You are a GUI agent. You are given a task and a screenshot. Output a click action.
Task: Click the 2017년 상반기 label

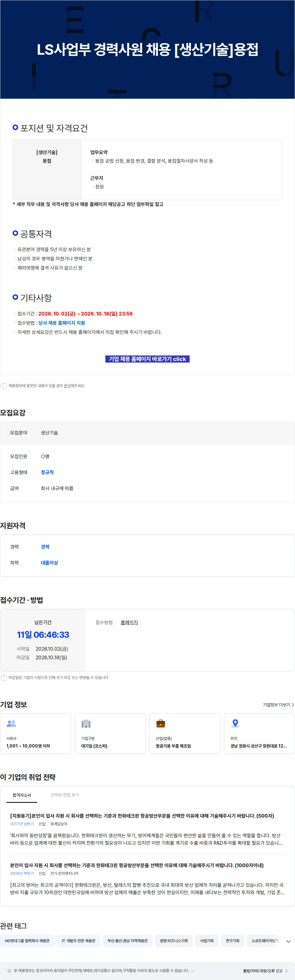[x=22, y=824]
